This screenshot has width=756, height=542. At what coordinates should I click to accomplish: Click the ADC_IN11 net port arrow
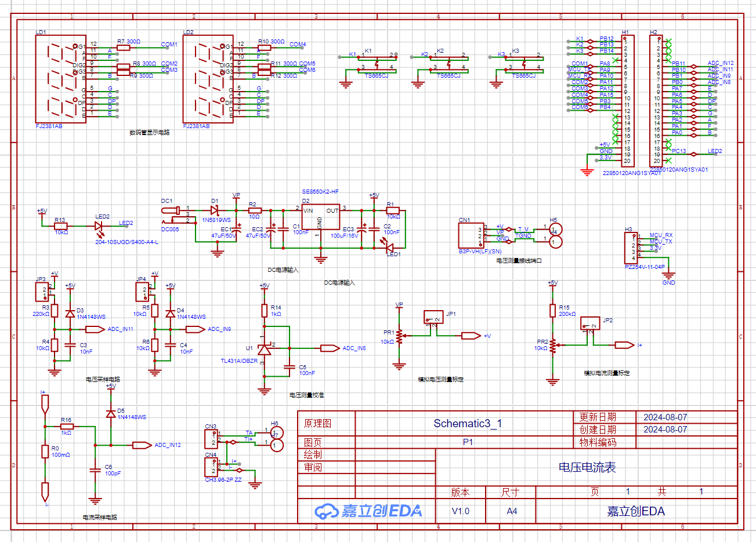click(x=95, y=329)
